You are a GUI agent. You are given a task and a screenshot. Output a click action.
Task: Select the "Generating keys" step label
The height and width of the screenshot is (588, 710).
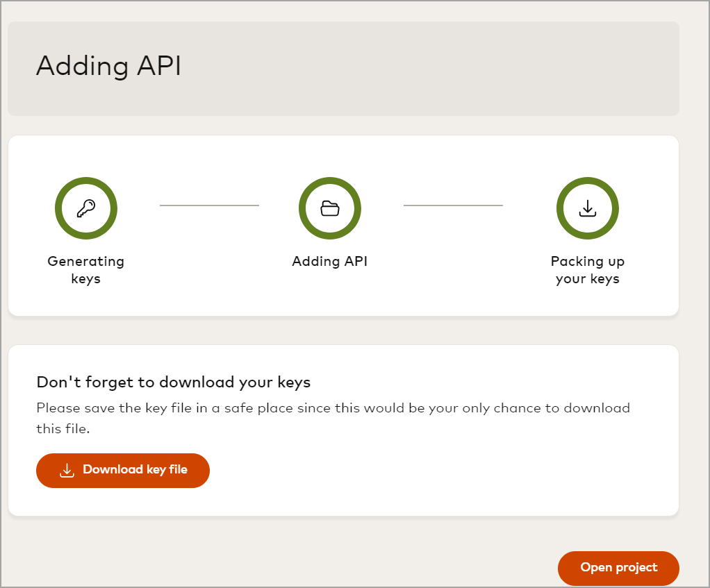[86, 270]
